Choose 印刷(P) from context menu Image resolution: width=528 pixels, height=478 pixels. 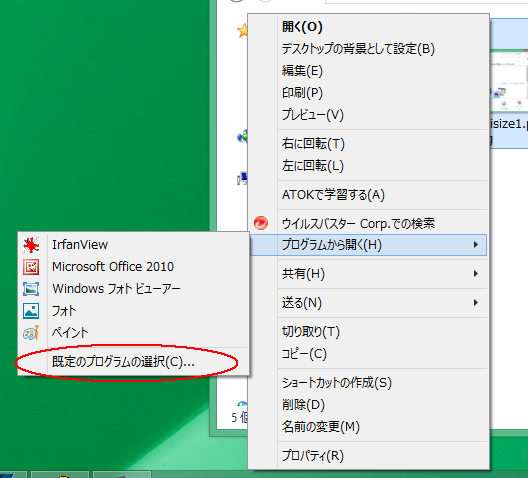pos(369,93)
